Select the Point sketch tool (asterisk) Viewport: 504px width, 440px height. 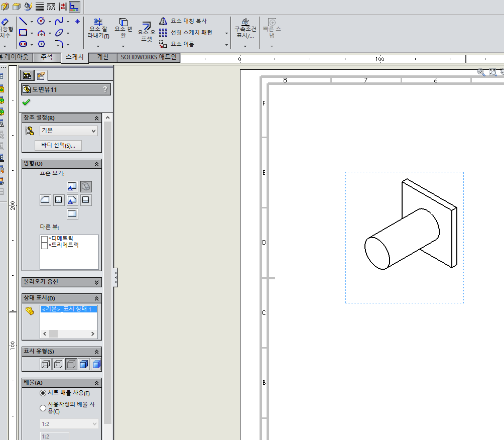(x=77, y=22)
